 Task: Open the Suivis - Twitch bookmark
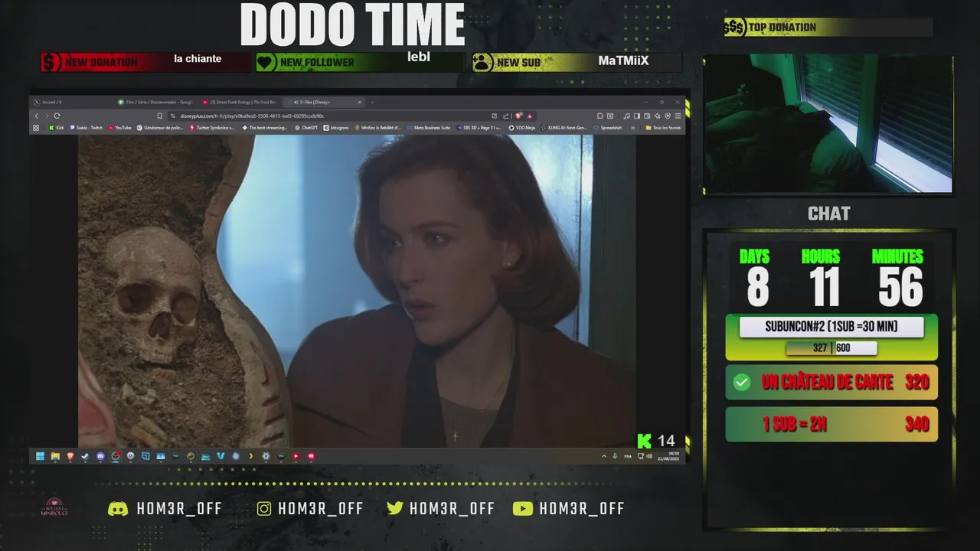(x=86, y=128)
